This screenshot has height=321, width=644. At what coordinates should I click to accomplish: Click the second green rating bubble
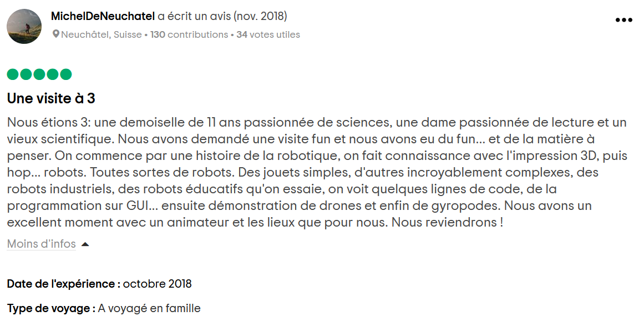[x=26, y=74]
